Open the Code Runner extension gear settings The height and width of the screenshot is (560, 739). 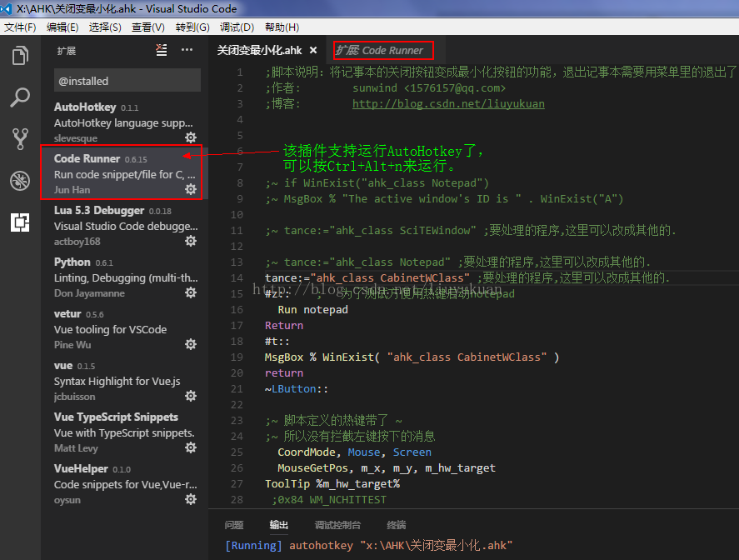[191, 189]
